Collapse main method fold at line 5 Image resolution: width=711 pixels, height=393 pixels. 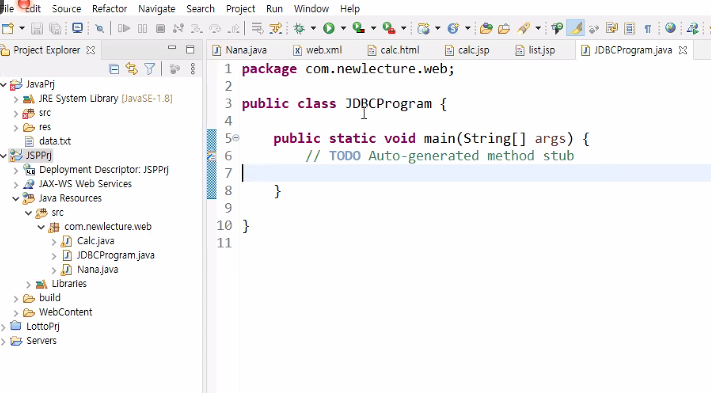236,138
